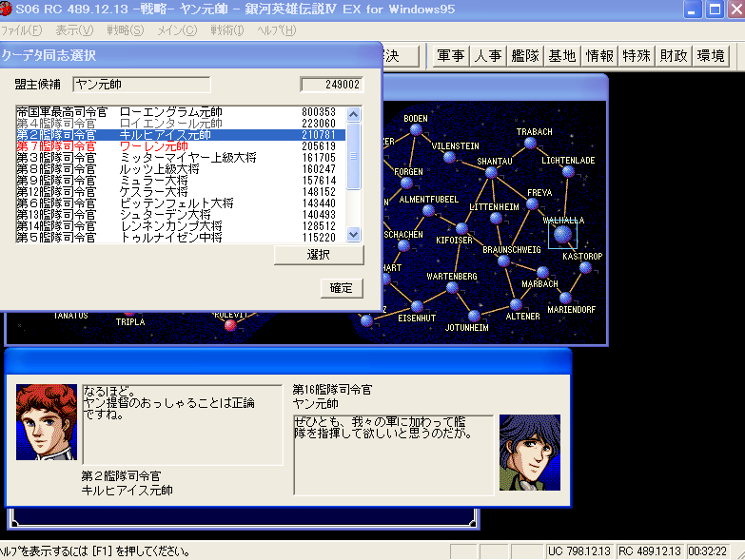Click the BRAUNSCHWEIG star system
The width and height of the screenshot is (745, 560).
(503, 261)
